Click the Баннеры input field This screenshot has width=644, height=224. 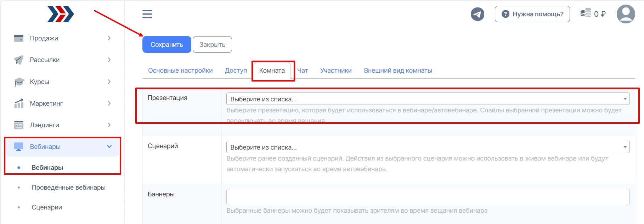[428, 197]
